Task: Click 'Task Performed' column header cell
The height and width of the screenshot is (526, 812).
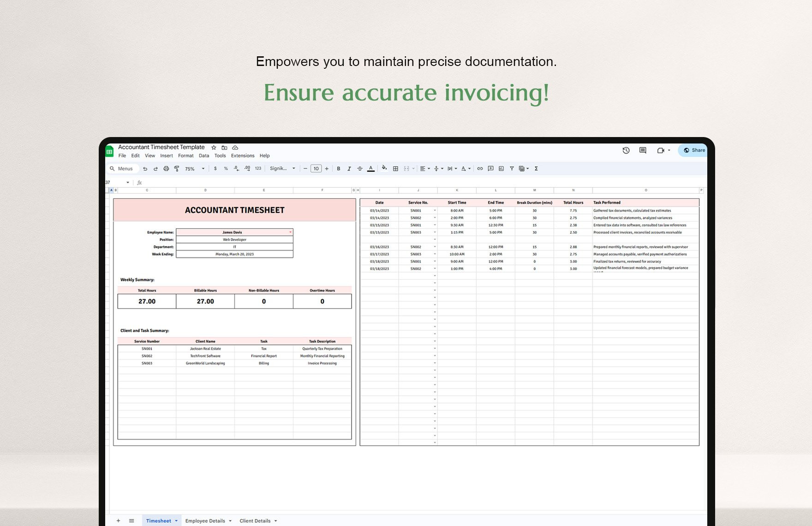Action: click(x=645, y=203)
